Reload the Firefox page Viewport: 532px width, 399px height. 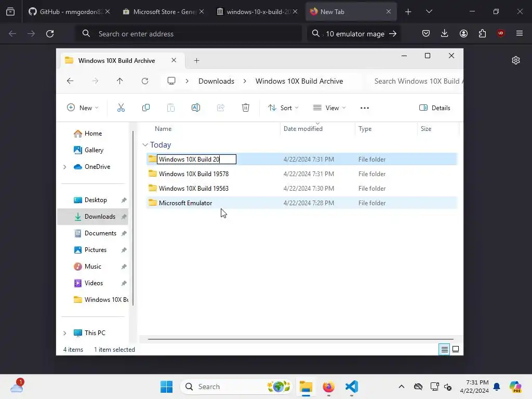(x=50, y=34)
